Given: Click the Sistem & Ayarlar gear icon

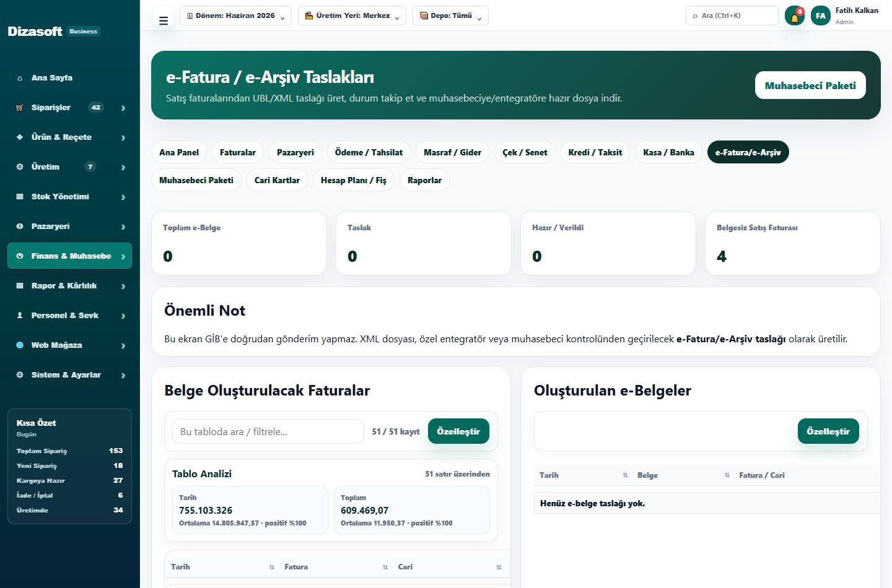Looking at the screenshot, I should [x=20, y=375].
